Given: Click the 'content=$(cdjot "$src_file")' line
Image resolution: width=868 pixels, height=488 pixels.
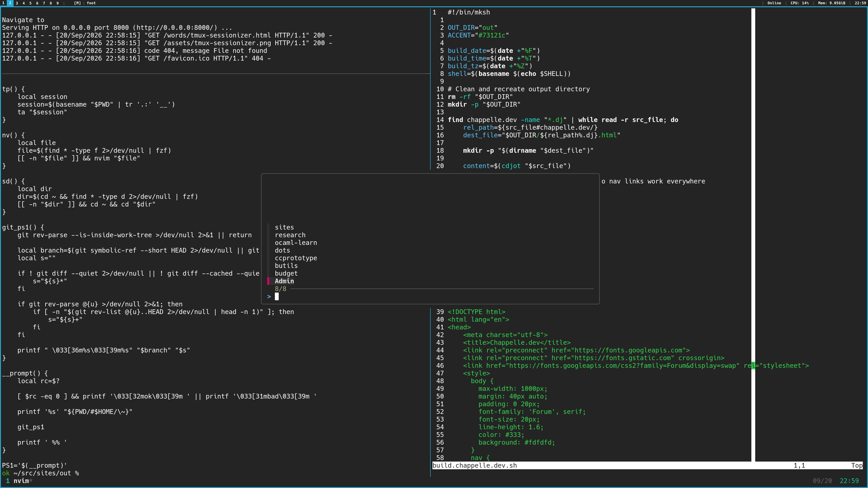Looking at the screenshot, I should point(517,166).
